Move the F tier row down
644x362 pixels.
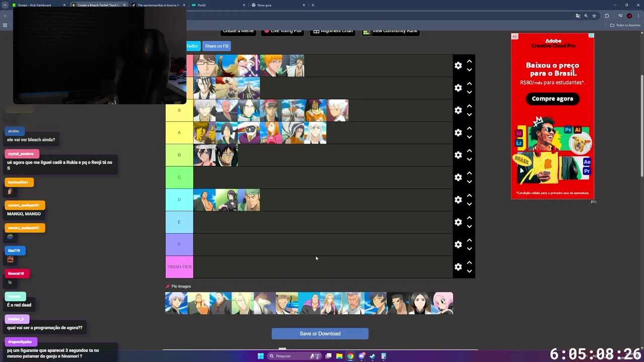(x=469, y=249)
